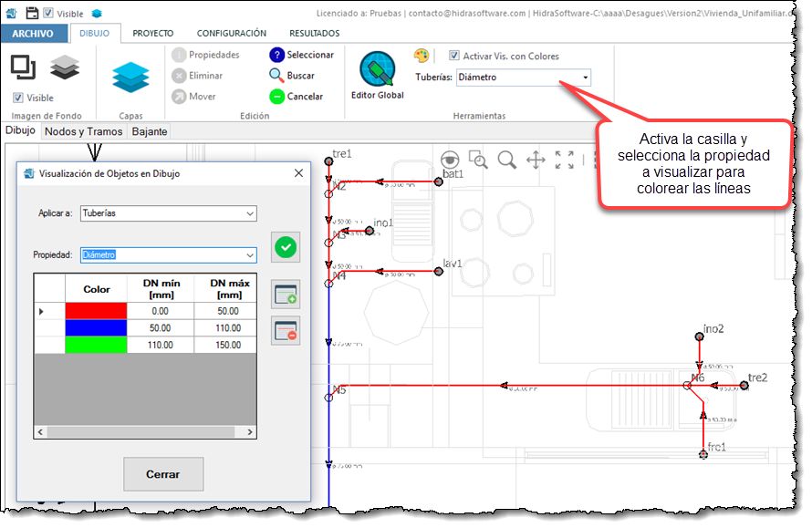812x528 pixels.
Task: Toggle Visible checkbox under Imagen de Fondo
Action: 18,98
